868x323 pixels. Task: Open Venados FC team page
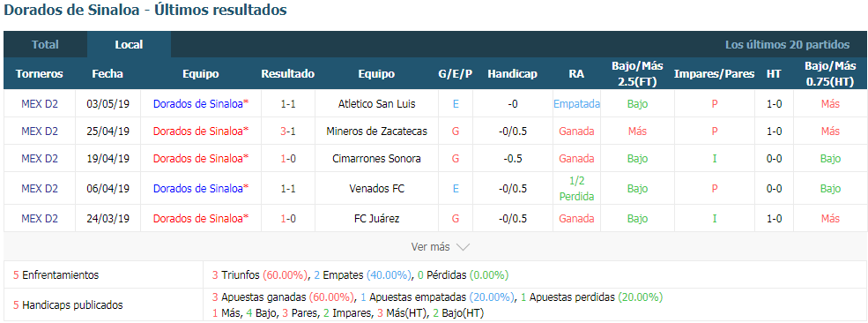coord(376,188)
